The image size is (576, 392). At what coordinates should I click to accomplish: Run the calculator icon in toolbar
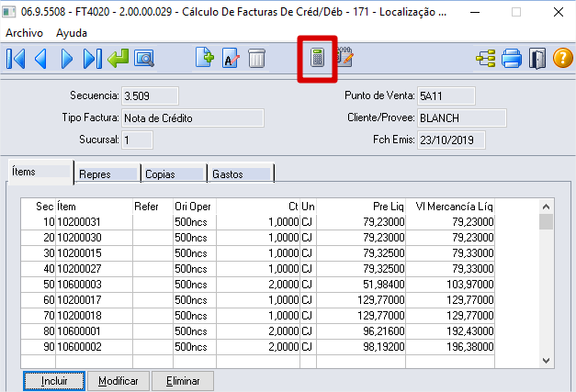coord(317,58)
